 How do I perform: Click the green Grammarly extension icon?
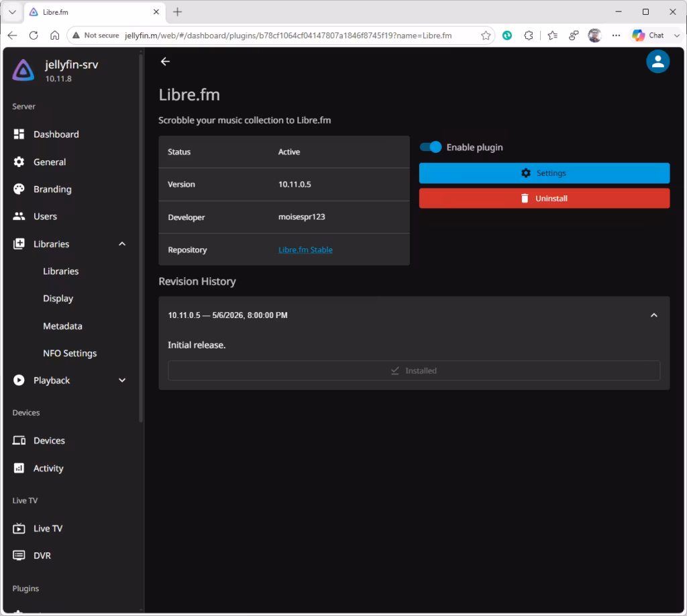[x=507, y=36]
